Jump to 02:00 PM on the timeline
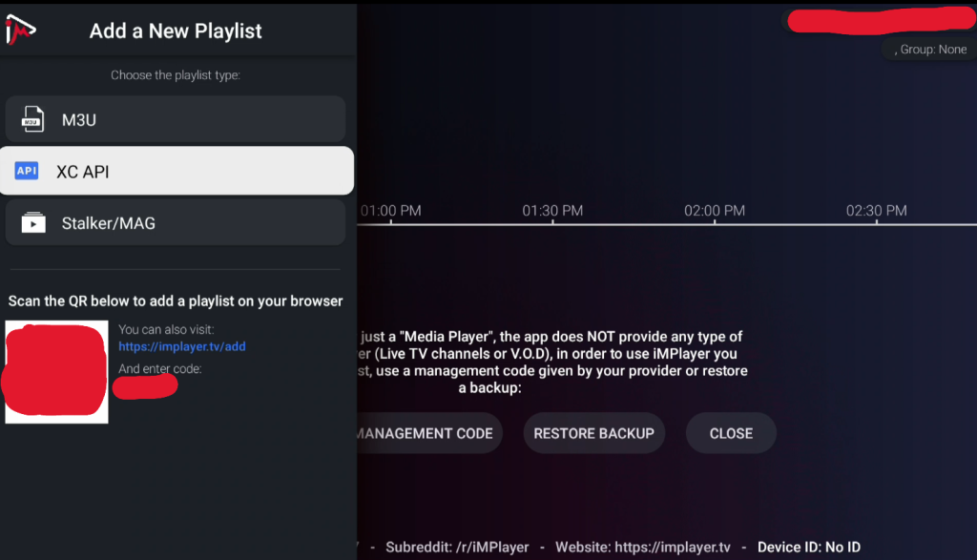The height and width of the screenshot is (560, 977). click(x=715, y=211)
